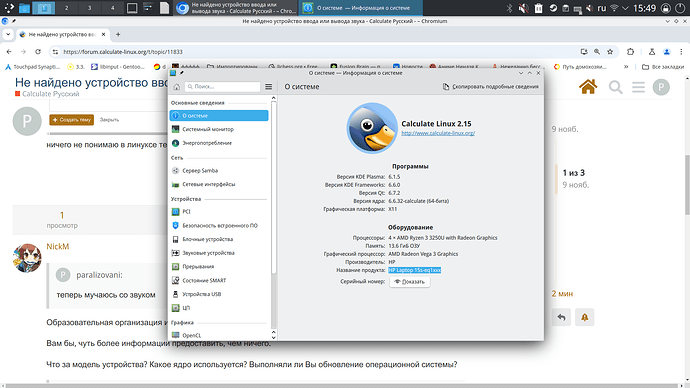Go to the Info Center home icon
The height and width of the screenshot is (388, 690).
pyautogui.click(x=176, y=87)
